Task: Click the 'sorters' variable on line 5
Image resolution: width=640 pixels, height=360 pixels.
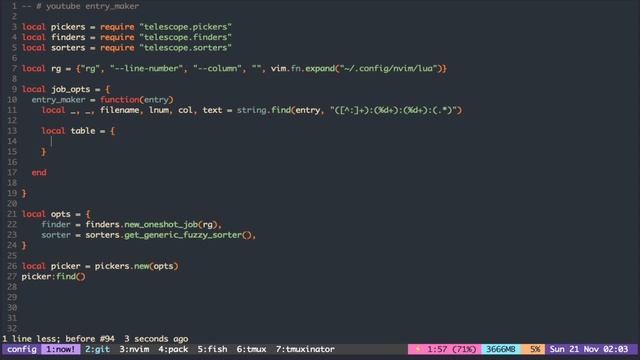Action: [68, 48]
